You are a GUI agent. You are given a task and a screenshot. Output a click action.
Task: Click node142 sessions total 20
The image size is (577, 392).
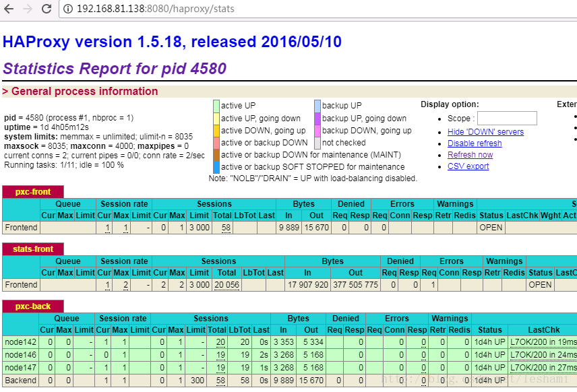point(220,342)
